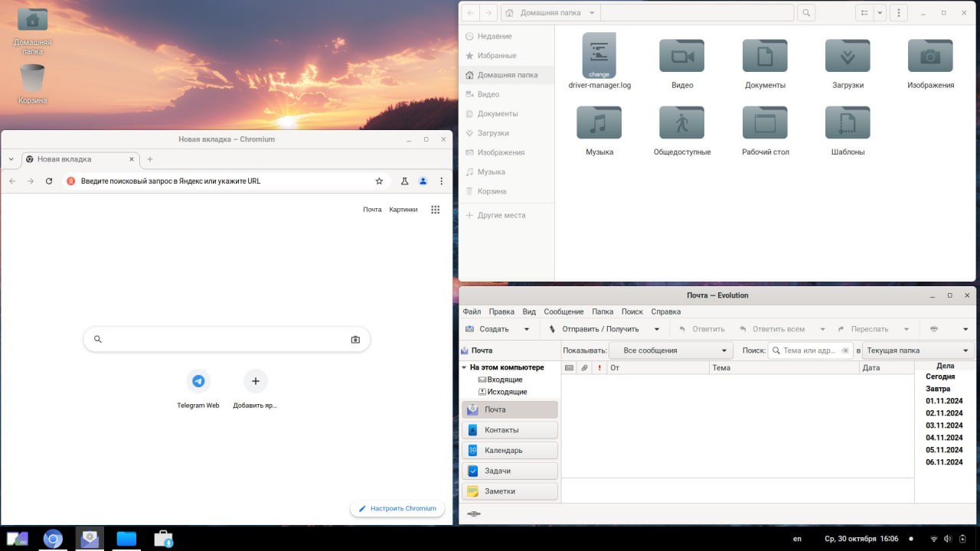Screen dimensions: 980x551
Task: Click the print icon in Evolution toolbar
Action: coord(934,329)
